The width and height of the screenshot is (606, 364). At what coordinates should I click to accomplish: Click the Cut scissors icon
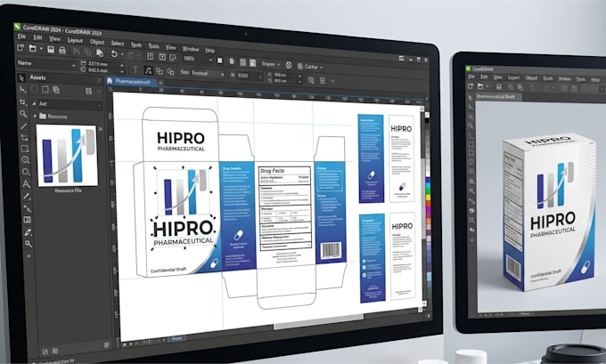[76, 51]
